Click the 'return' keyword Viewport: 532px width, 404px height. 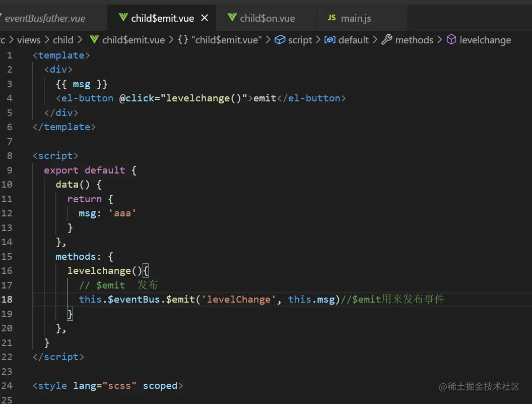85,199
